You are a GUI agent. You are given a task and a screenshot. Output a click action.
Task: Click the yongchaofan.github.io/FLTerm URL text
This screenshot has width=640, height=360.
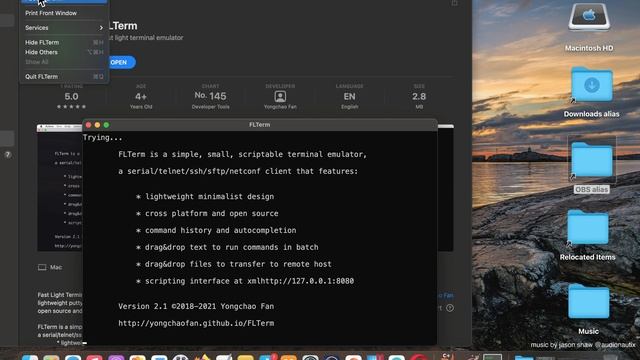click(196, 323)
